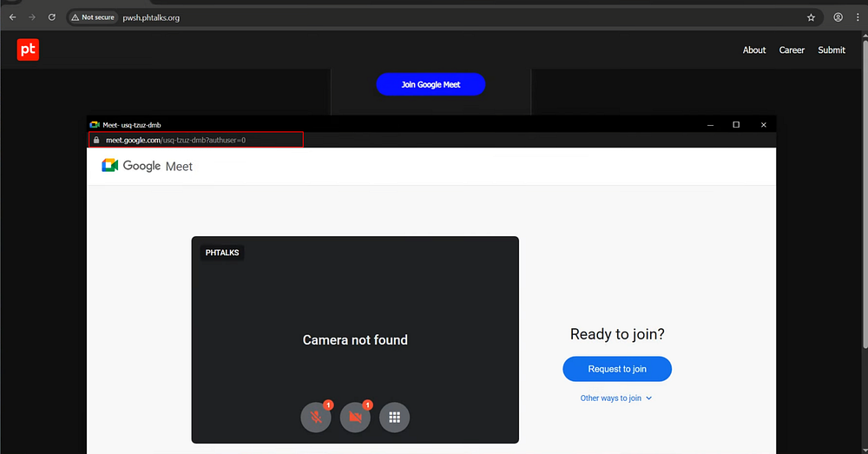Open the Not secure site warning
This screenshot has width=868, height=454.
coord(93,17)
